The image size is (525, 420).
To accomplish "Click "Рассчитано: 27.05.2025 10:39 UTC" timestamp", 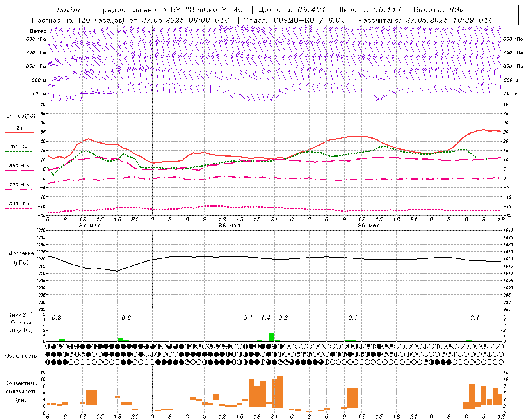I will pos(426,20).
